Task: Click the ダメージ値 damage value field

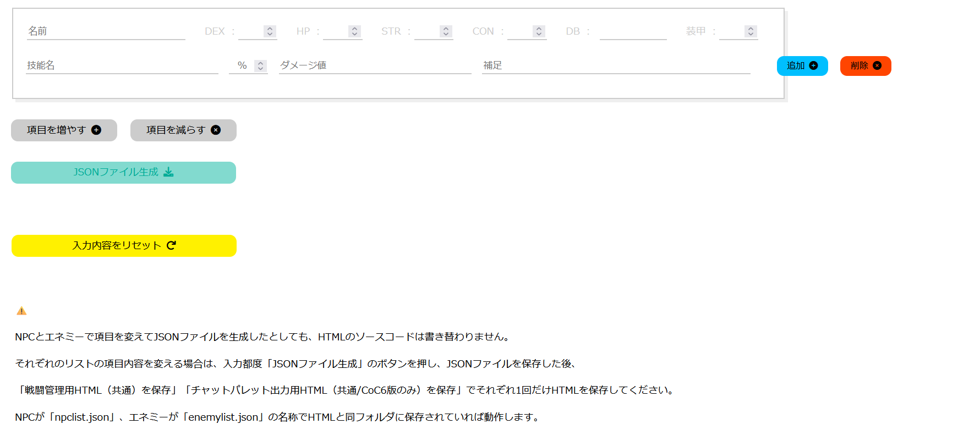Action: (375, 65)
